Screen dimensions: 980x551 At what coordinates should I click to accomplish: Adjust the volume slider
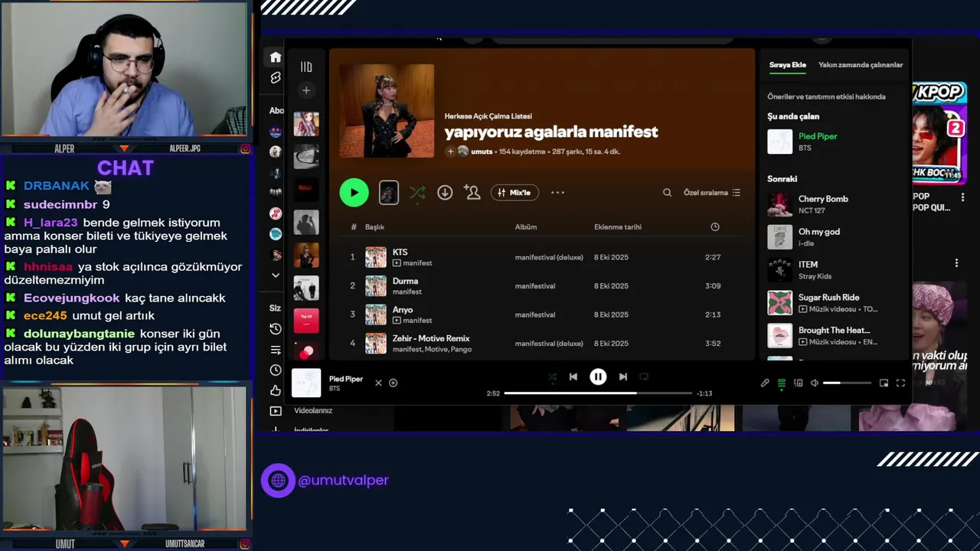click(848, 383)
